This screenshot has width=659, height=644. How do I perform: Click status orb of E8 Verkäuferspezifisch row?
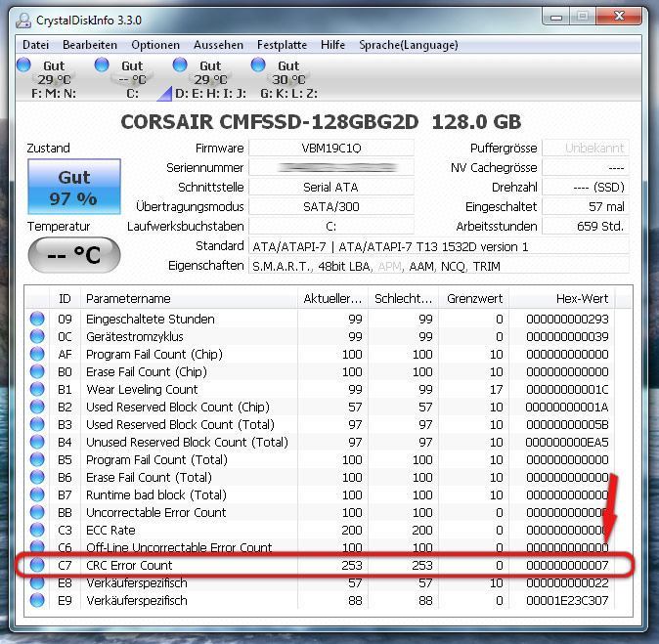click(37, 582)
